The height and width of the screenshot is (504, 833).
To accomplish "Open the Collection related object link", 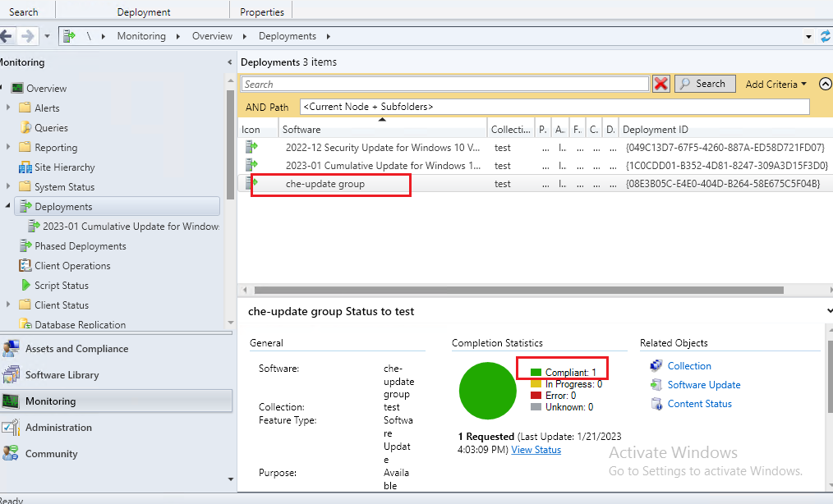I will coord(689,366).
